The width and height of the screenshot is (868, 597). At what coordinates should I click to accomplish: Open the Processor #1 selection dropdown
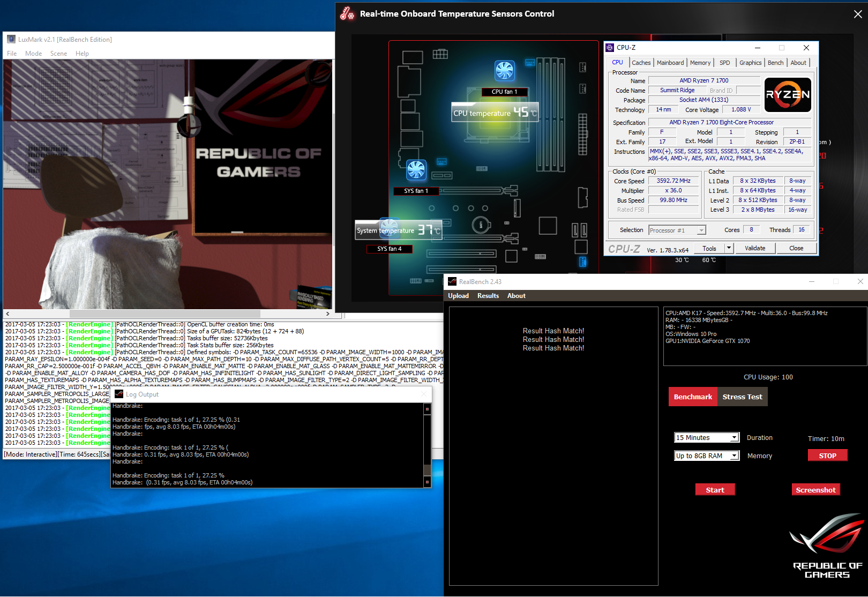[x=677, y=230]
